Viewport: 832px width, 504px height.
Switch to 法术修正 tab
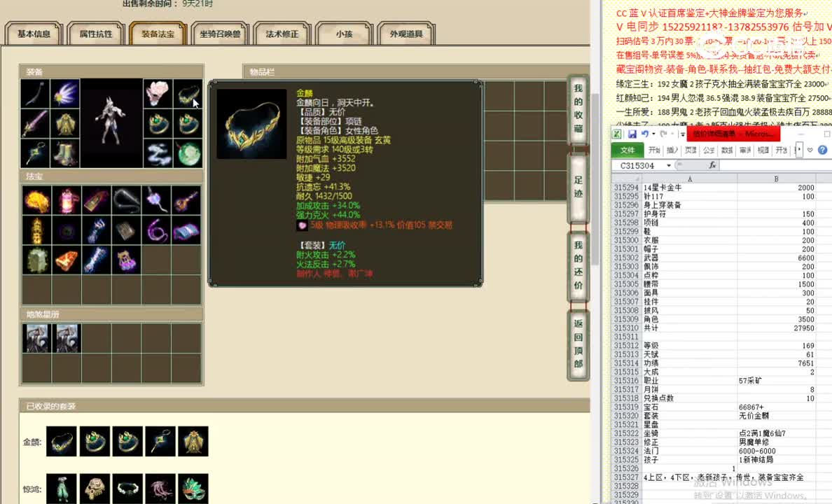click(x=282, y=34)
